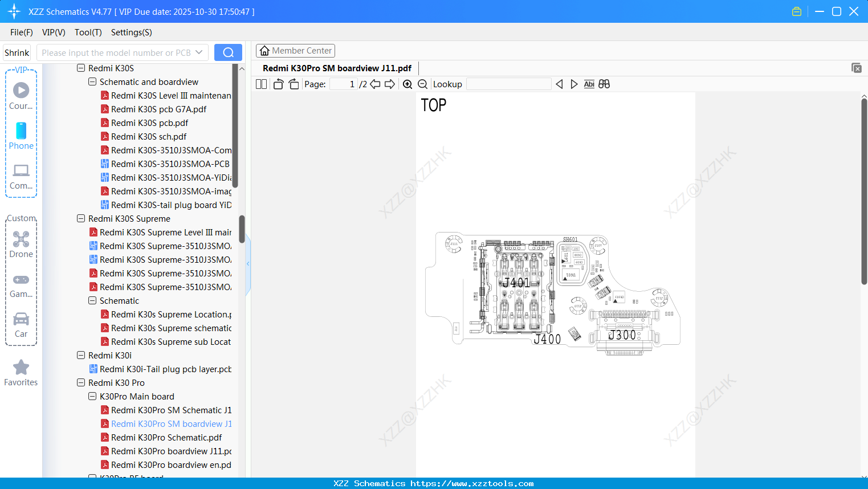Focus the model number or PCB search field
The width and height of the screenshot is (868, 489).
click(x=115, y=52)
